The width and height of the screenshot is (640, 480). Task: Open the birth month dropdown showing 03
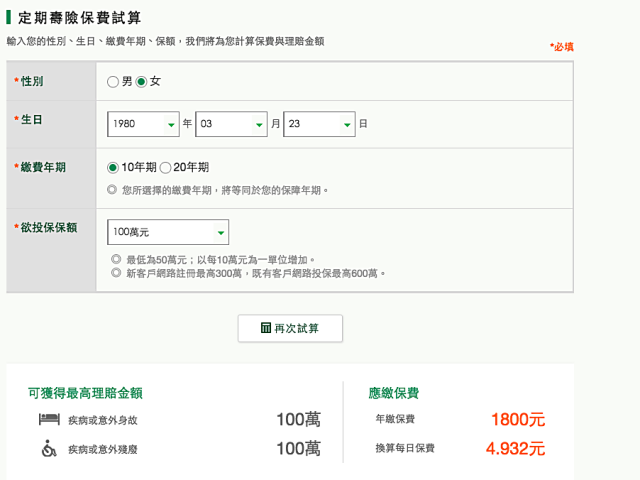tap(231, 124)
